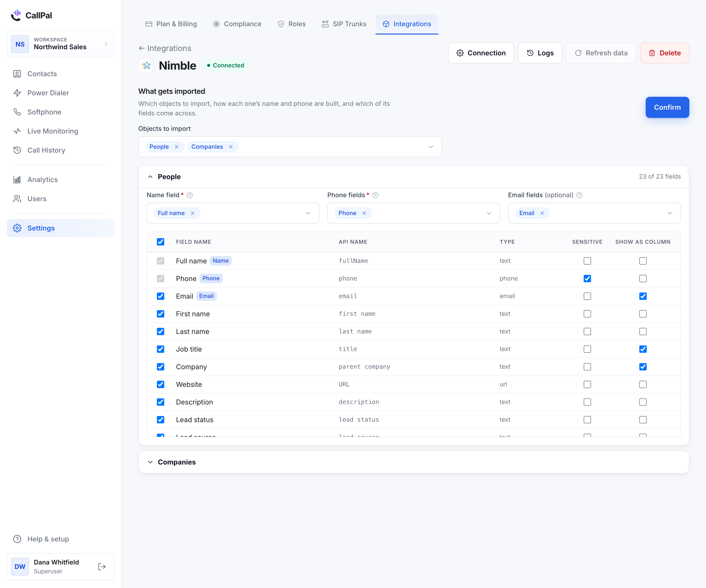Uncheck Show as column for Job title
706x588 pixels.
tap(643, 349)
